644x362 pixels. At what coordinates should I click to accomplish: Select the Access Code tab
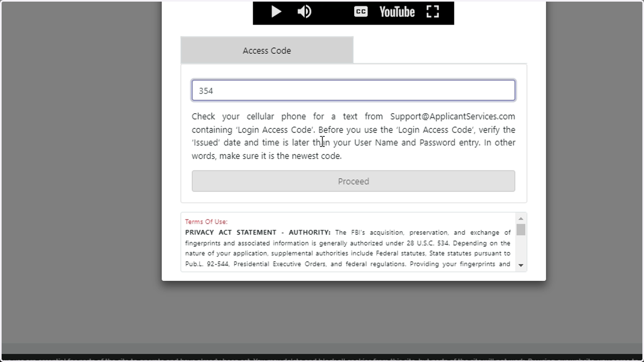click(267, 50)
